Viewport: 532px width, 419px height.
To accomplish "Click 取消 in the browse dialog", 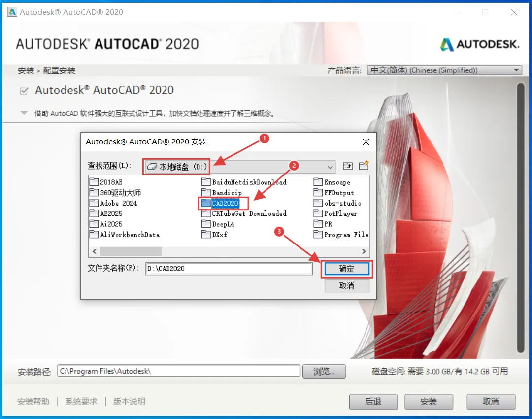I will point(347,286).
